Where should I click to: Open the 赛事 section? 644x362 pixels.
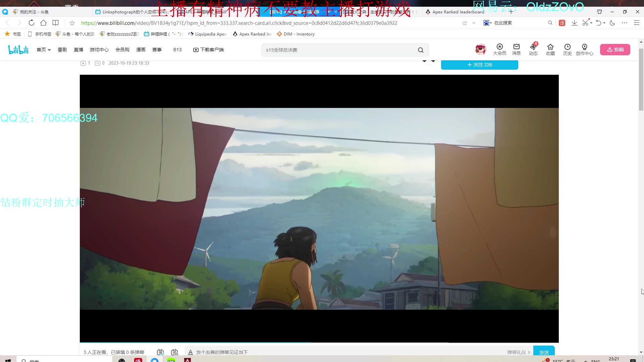(157, 50)
